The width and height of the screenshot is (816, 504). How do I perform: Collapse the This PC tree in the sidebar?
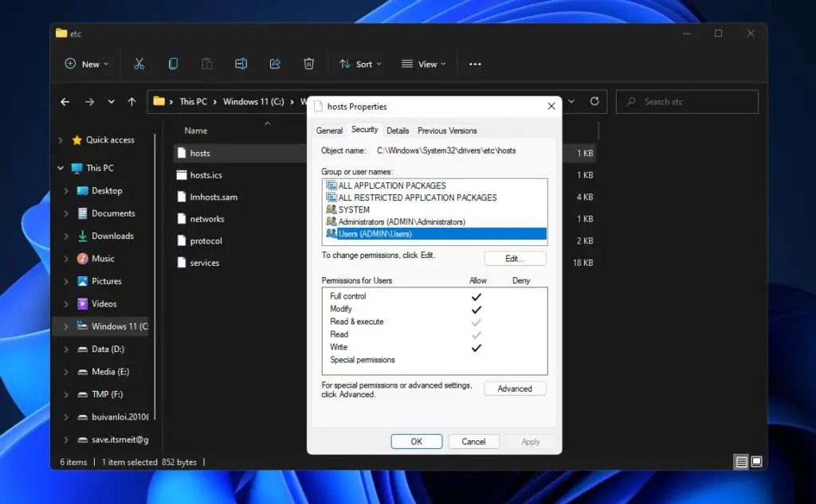click(60, 167)
